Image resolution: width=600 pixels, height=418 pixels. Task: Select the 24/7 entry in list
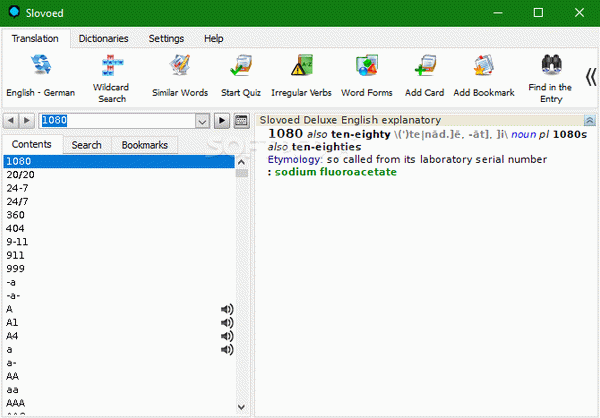16,200
